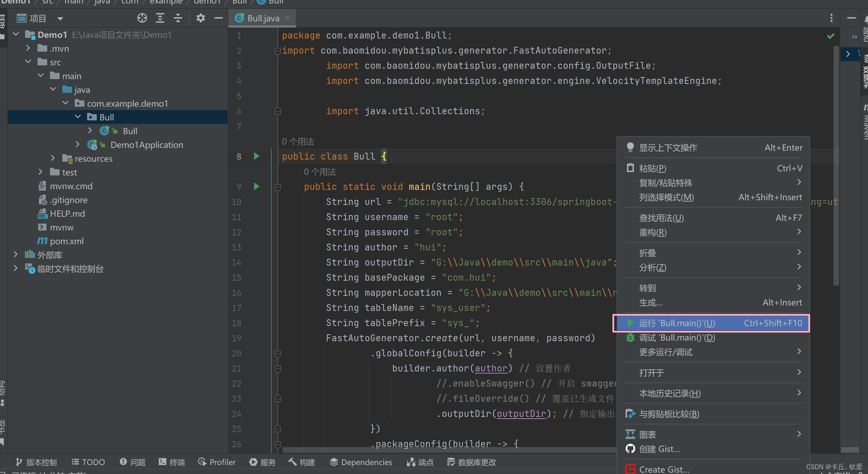The width and height of the screenshot is (868, 474).
Task: Collapse the Demo1 root project node
Action: pos(16,34)
